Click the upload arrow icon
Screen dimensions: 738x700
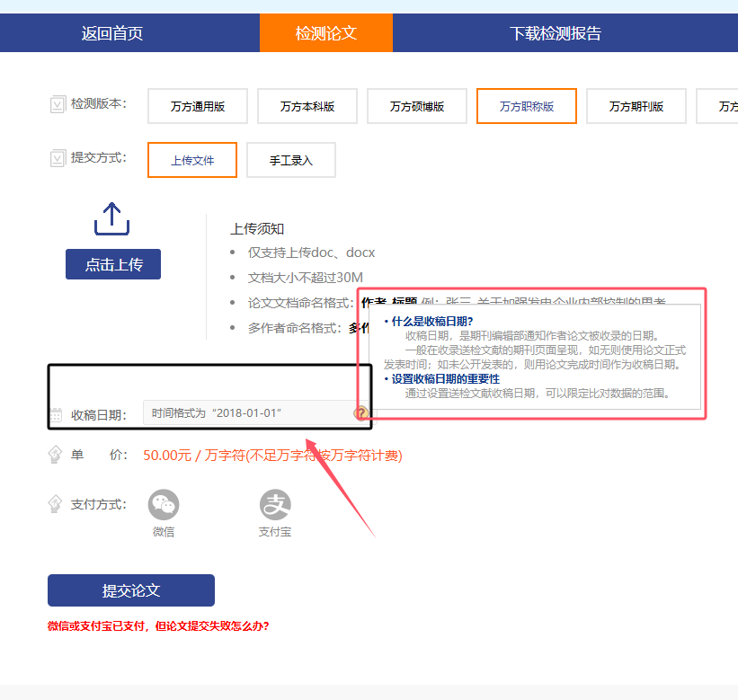pos(112,218)
